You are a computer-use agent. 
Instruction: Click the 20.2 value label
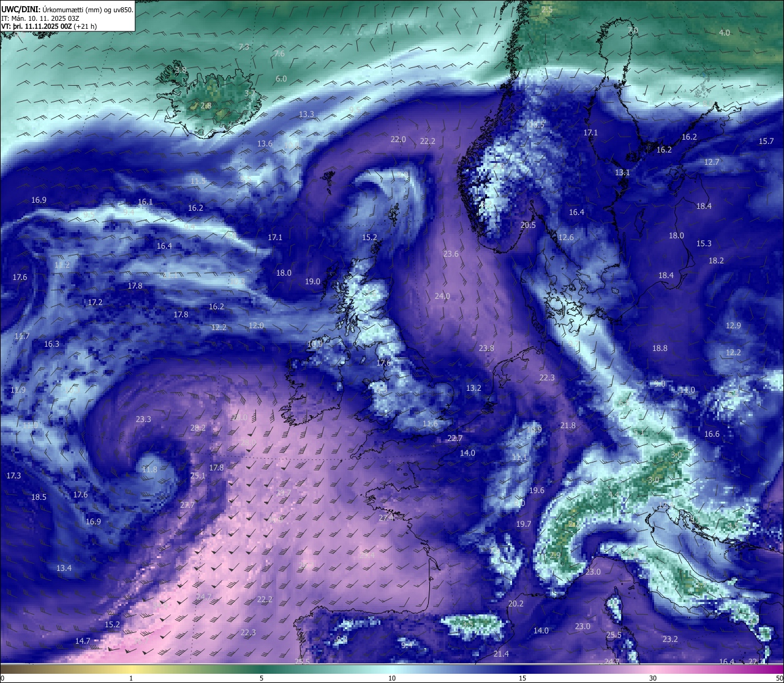pos(516,603)
